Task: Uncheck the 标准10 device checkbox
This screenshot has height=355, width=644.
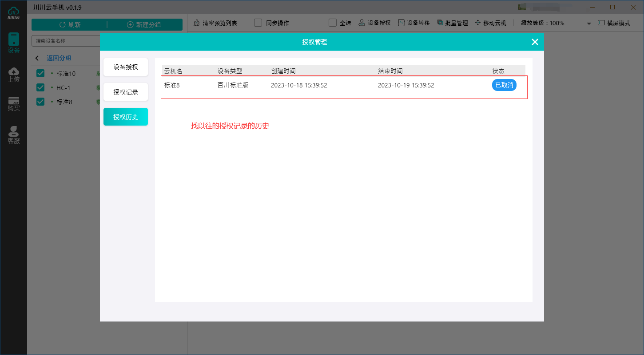Action: [x=40, y=73]
